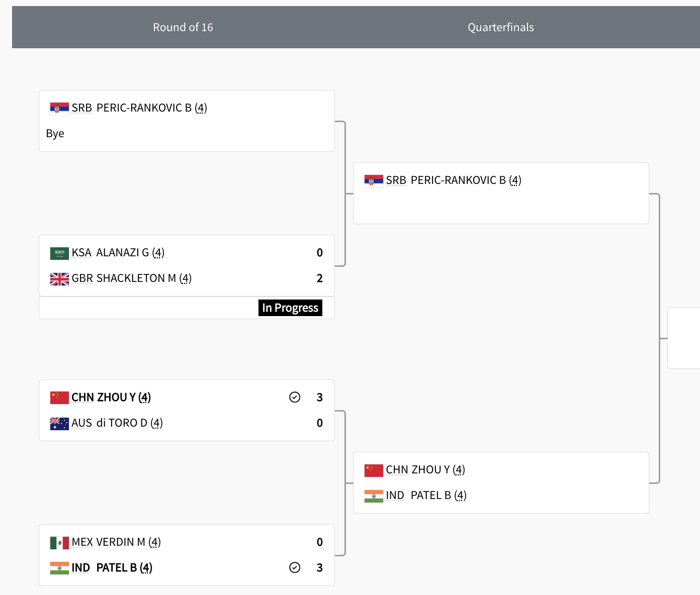Click the India flag in Quarterfinals
This screenshot has height=595, width=700.
(x=374, y=495)
